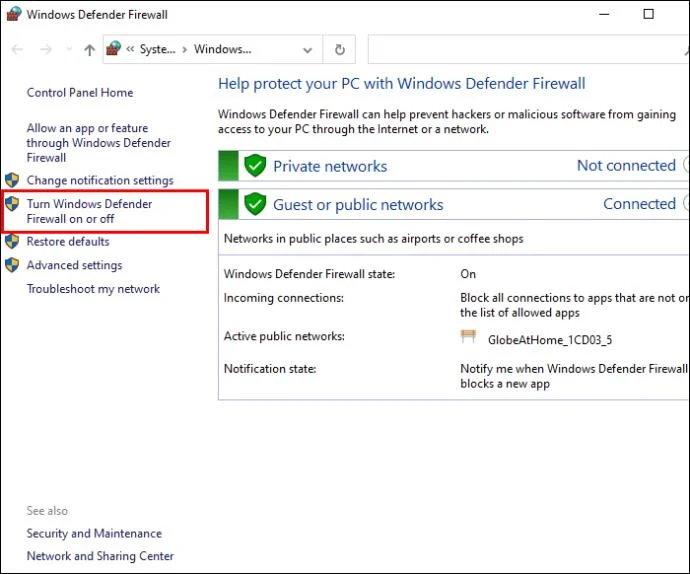
Task: Click 'Windows Defender Firewall state:' label
Action: (309, 274)
